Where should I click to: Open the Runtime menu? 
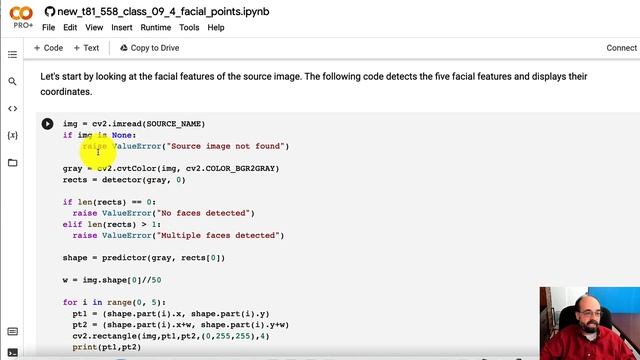tap(156, 28)
